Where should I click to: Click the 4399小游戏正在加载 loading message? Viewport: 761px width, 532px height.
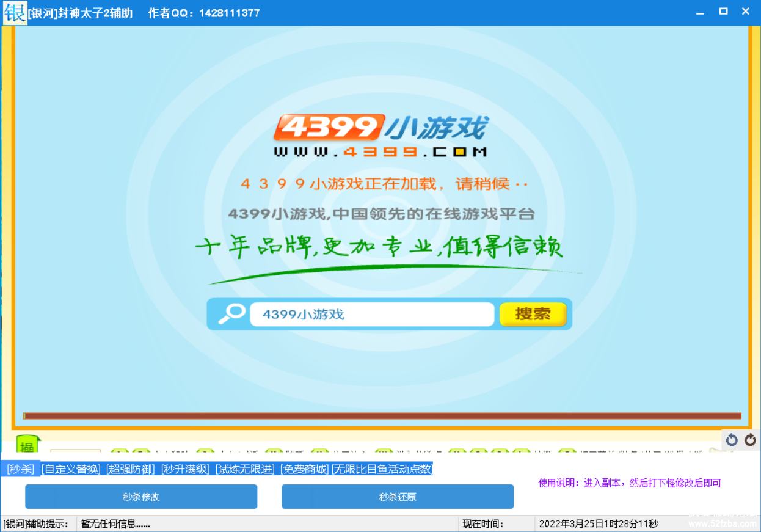tap(384, 184)
